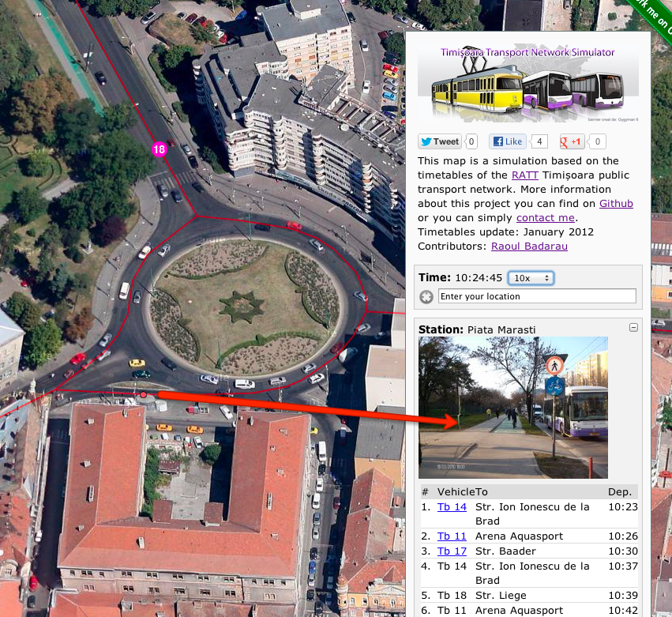Click the geolocation target icon
This screenshot has width=672, height=617.
point(426,297)
